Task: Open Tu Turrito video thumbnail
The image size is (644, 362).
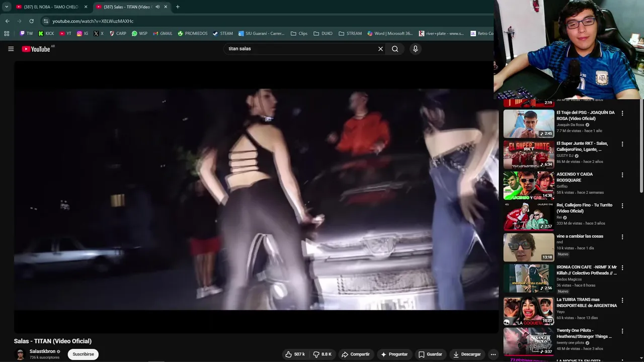Action: (529, 216)
